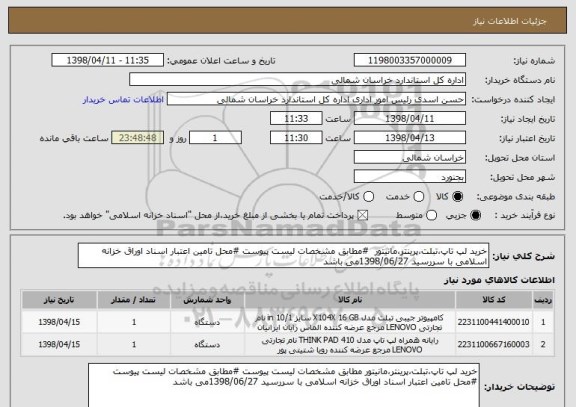The width and height of the screenshot is (576, 407).
Task: Click the تعداد / مقدار column header
Action: (134, 300)
